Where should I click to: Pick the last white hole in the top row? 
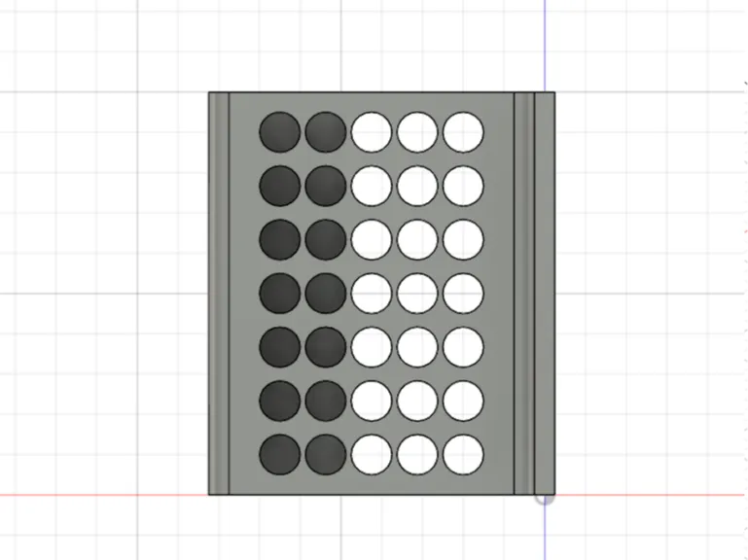point(463,132)
